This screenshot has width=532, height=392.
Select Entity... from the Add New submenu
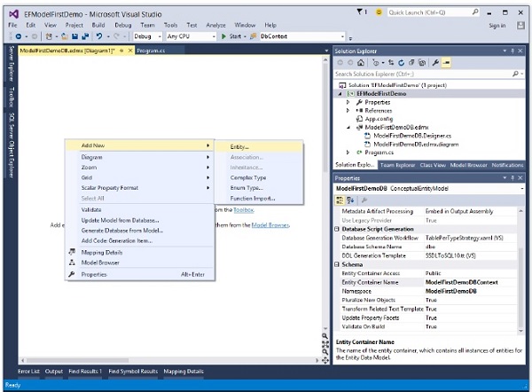[x=240, y=146]
